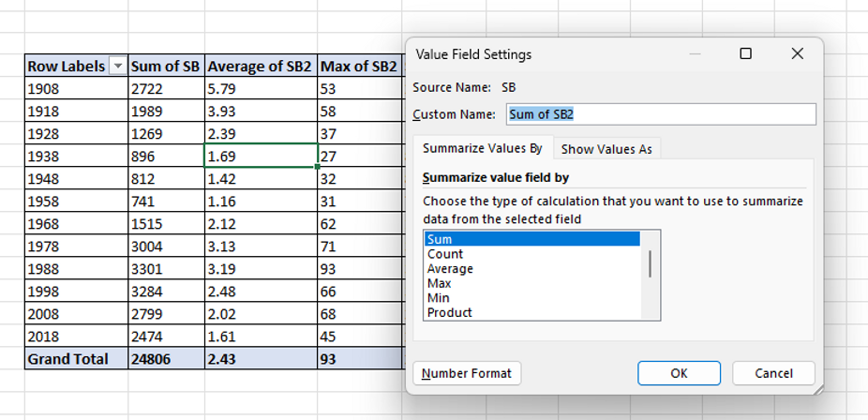Select the Summarize Values By tab
868x420 pixels.
pyautogui.click(x=482, y=148)
